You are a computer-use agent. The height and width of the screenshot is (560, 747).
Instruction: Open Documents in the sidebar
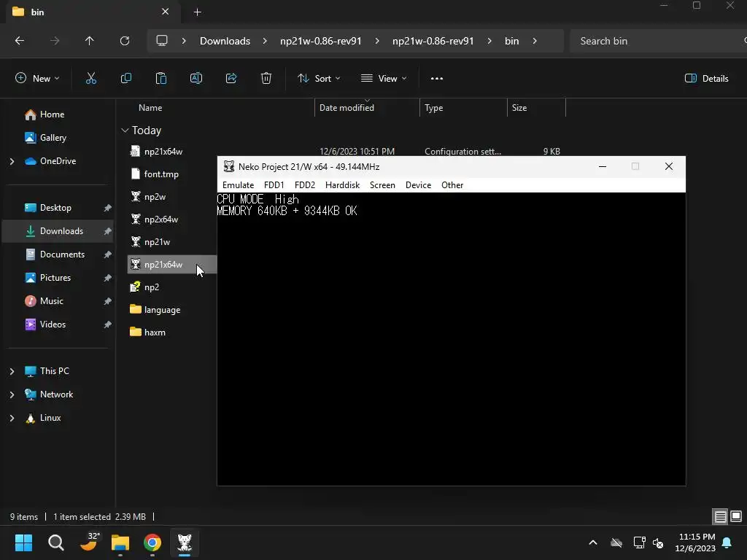62,254
